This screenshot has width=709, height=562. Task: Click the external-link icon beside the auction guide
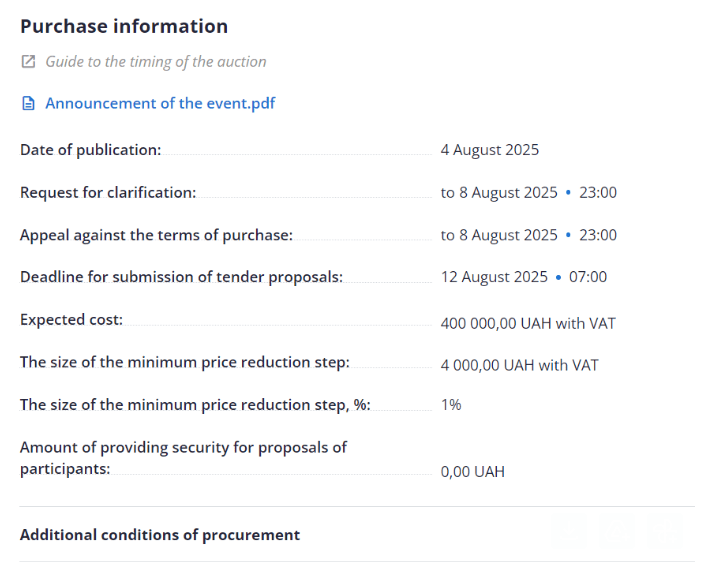pyautogui.click(x=28, y=62)
